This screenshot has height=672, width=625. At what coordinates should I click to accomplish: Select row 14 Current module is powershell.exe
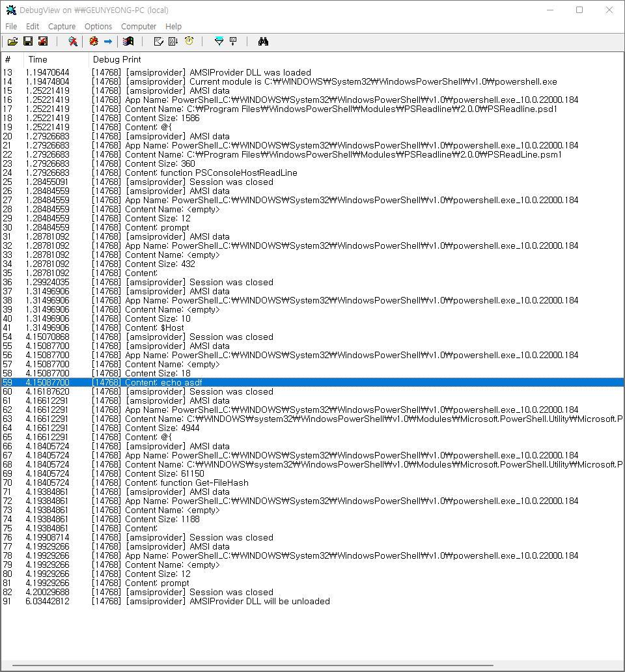(312, 81)
